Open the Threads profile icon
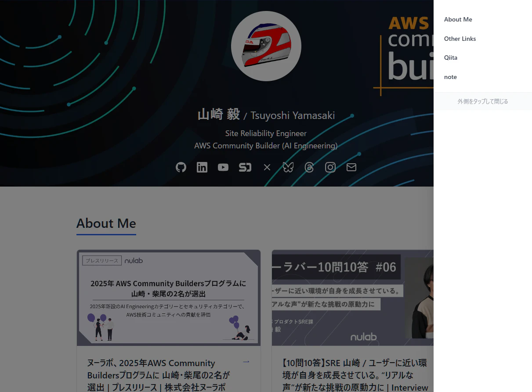The width and height of the screenshot is (532, 392). point(309,167)
